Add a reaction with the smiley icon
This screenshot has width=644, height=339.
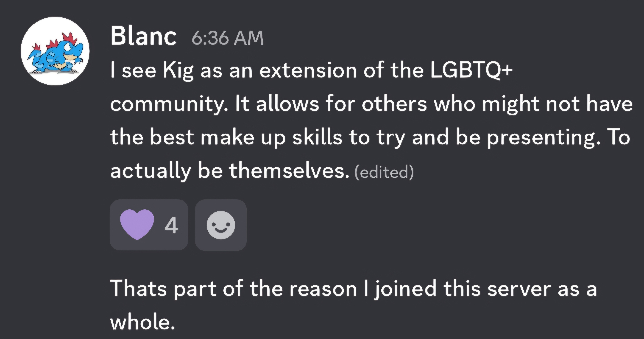(x=221, y=225)
